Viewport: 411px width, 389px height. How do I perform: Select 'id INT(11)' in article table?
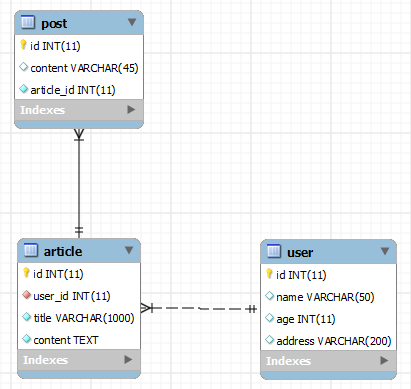[x=58, y=274]
